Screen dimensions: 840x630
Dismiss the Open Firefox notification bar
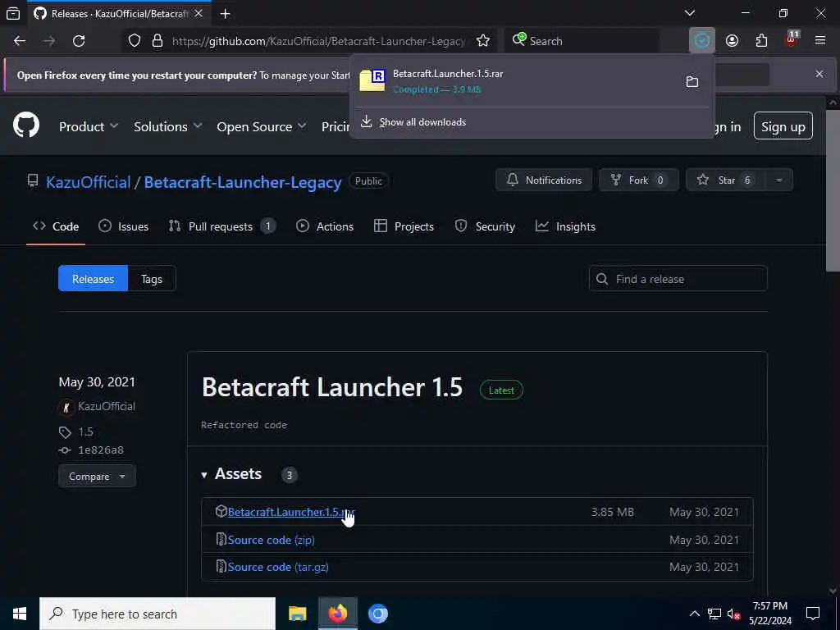tap(819, 74)
